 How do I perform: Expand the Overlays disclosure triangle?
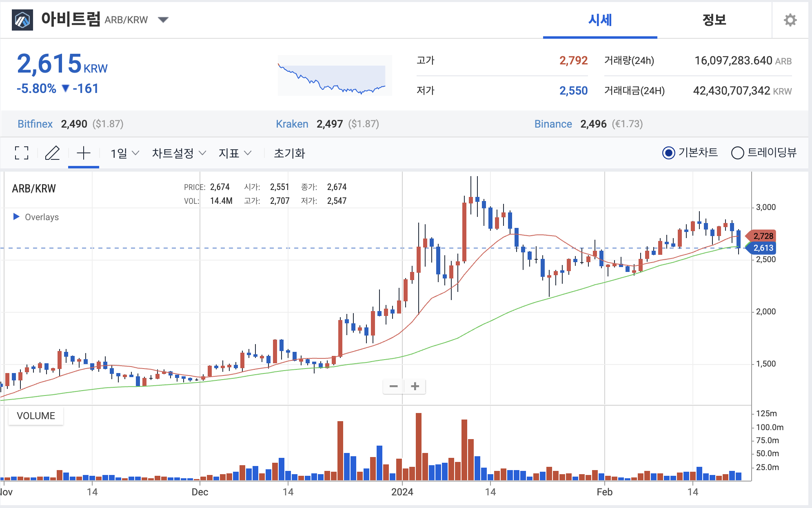(x=16, y=216)
